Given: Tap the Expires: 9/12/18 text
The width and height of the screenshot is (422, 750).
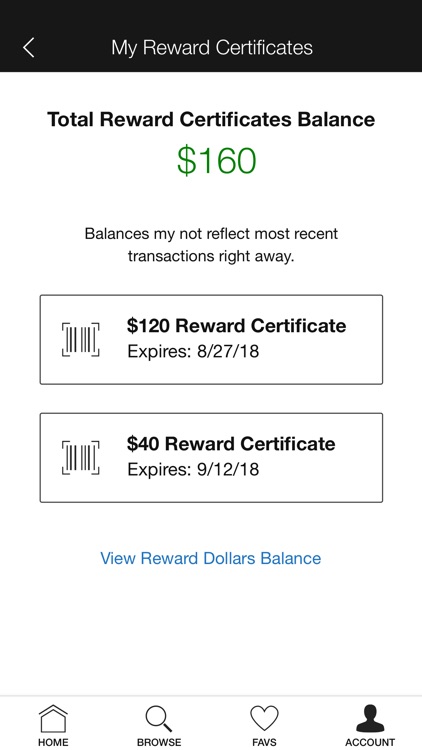Looking at the screenshot, I should tap(193, 470).
